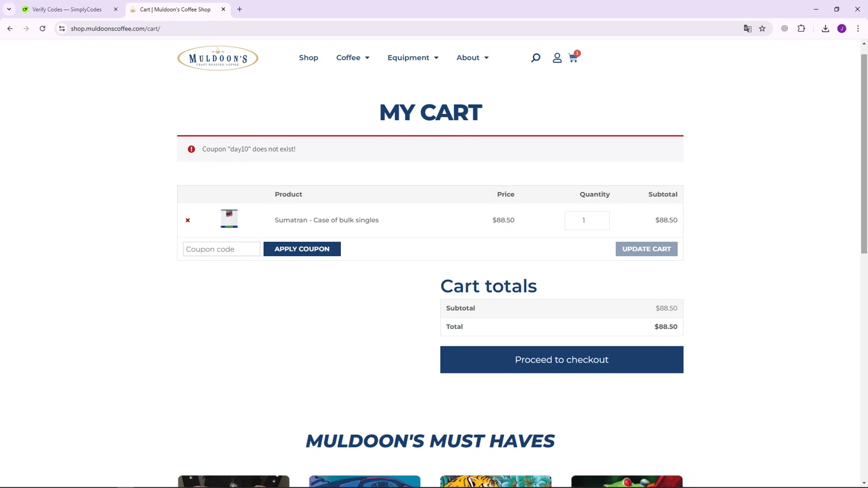Click the translate page icon
The height and width of the screenshot is (488, 868).
(748, 28)
